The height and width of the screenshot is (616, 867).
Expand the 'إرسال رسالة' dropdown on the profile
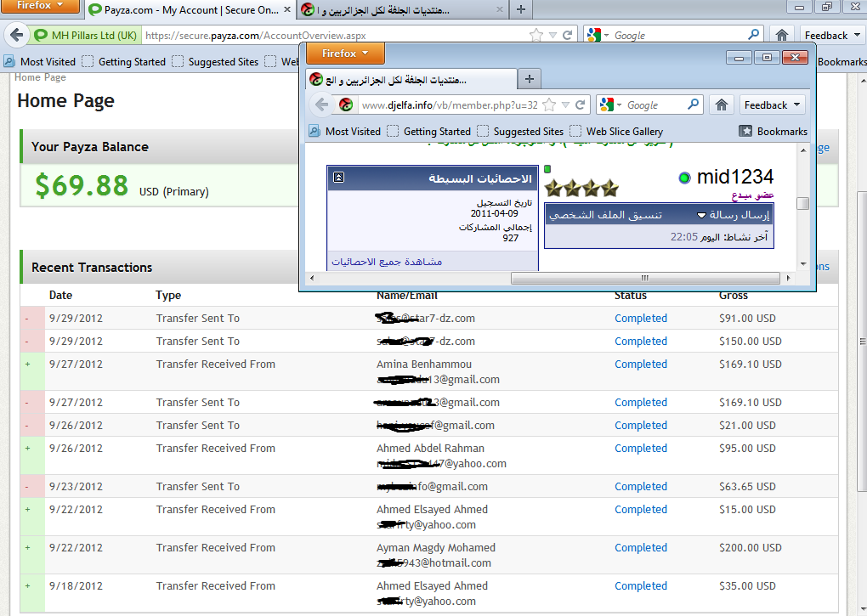[x=701, y=215]
